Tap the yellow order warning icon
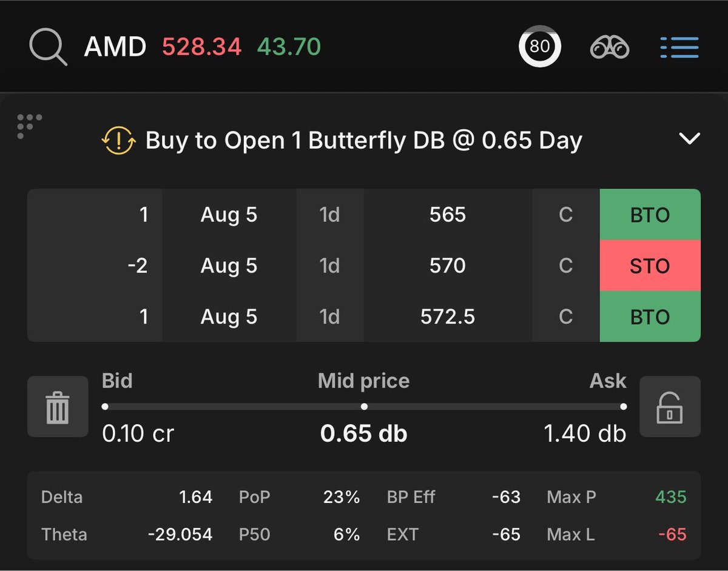The image size is (728, 571). pos(118,141)
